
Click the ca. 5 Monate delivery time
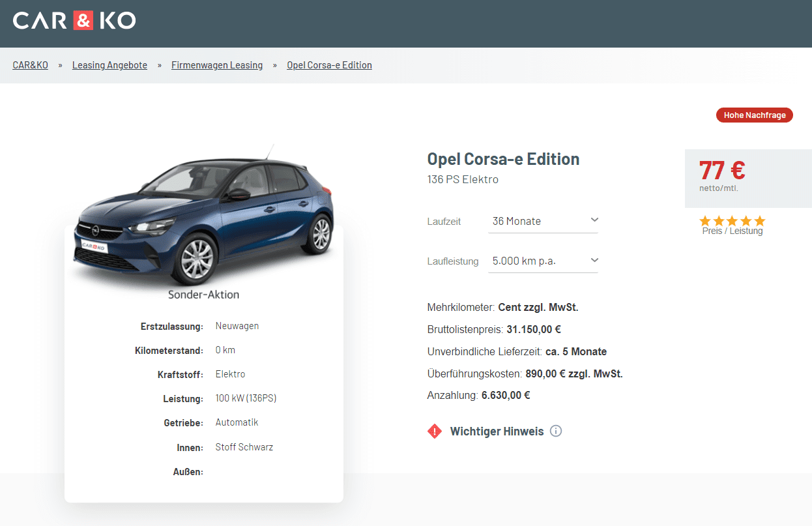tap(576, 352)
